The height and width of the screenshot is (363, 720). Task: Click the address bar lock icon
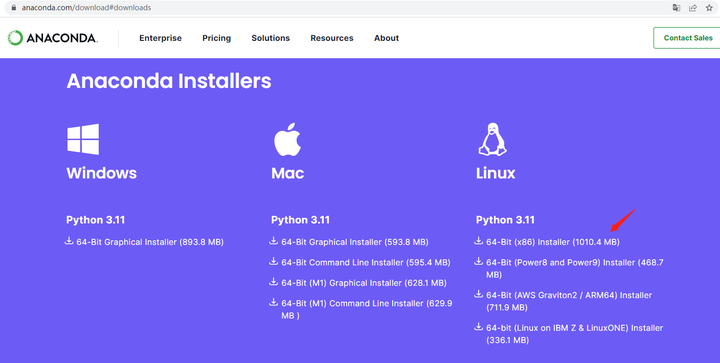(14, 7)
